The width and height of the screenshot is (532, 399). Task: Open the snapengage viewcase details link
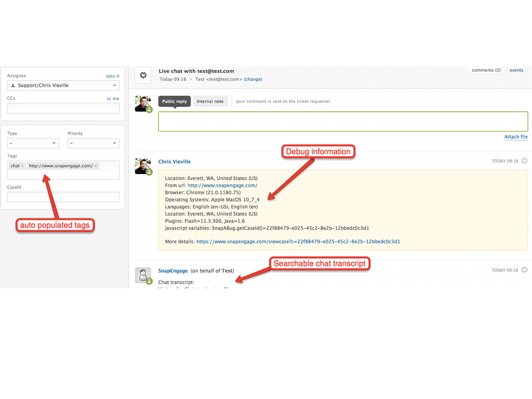tap(298, 242)
